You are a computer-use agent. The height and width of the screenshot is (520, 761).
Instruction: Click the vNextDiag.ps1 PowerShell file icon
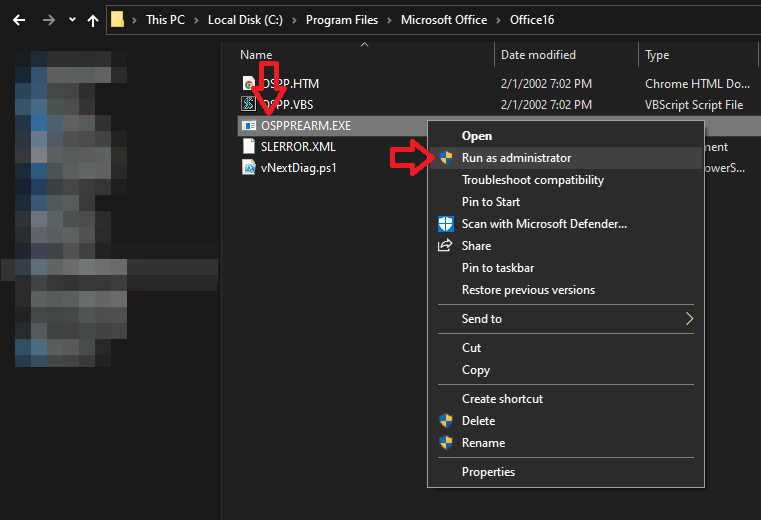[249, 167]
